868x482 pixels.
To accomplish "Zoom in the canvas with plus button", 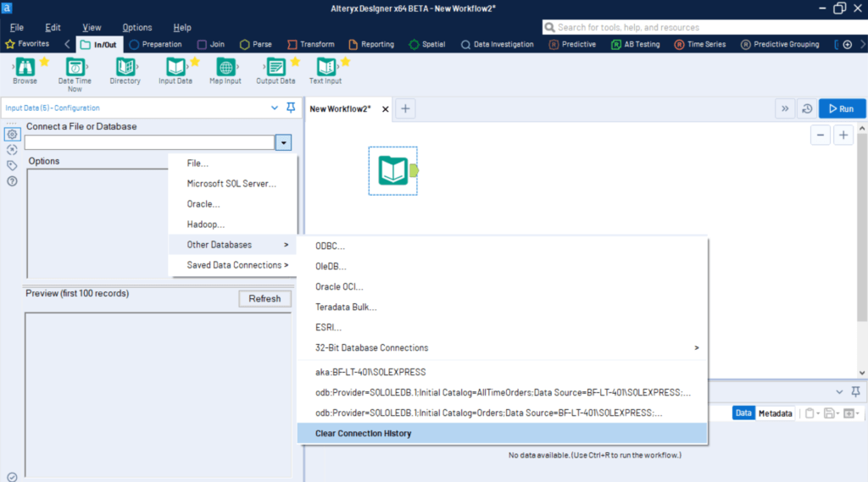I will tap(843, 136).
